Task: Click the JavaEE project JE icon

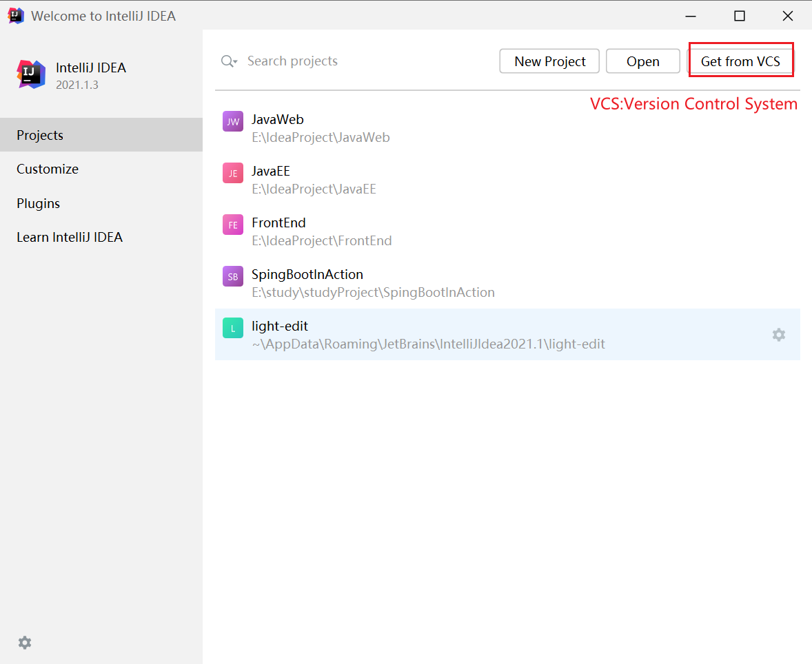Action: pos(233,174)
